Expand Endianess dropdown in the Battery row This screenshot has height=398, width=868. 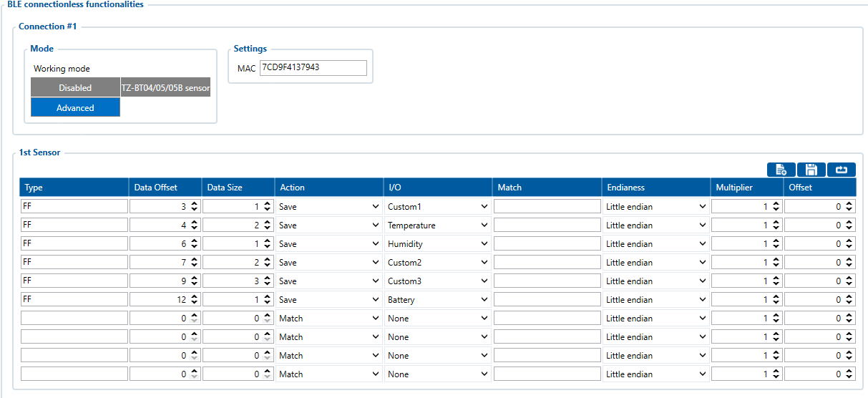point(655,300)
